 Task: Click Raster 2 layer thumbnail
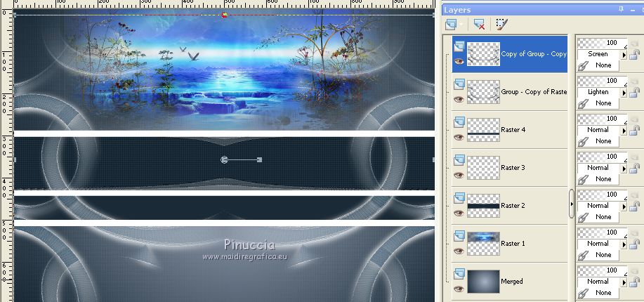coord(483,206)
